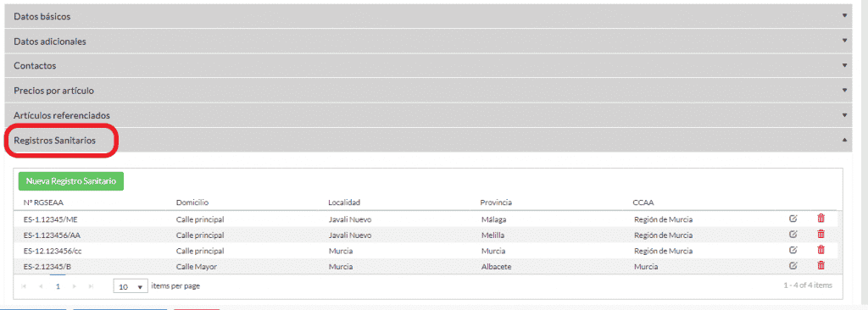Edit the ES-1.12345/ME registro row

pos(793,219)
